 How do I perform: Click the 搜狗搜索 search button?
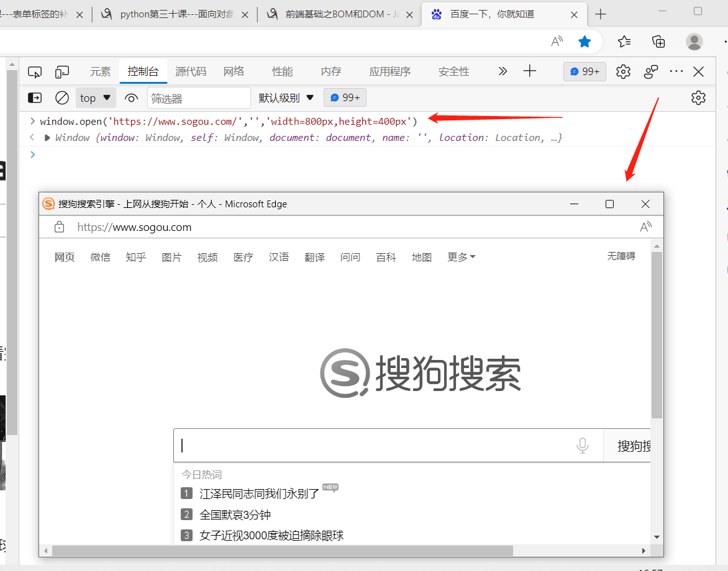coord(627,445)
